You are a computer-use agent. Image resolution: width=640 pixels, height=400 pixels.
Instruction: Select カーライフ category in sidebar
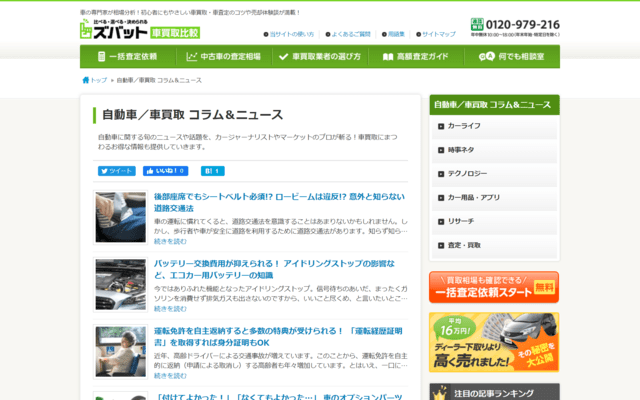point(494,127)
